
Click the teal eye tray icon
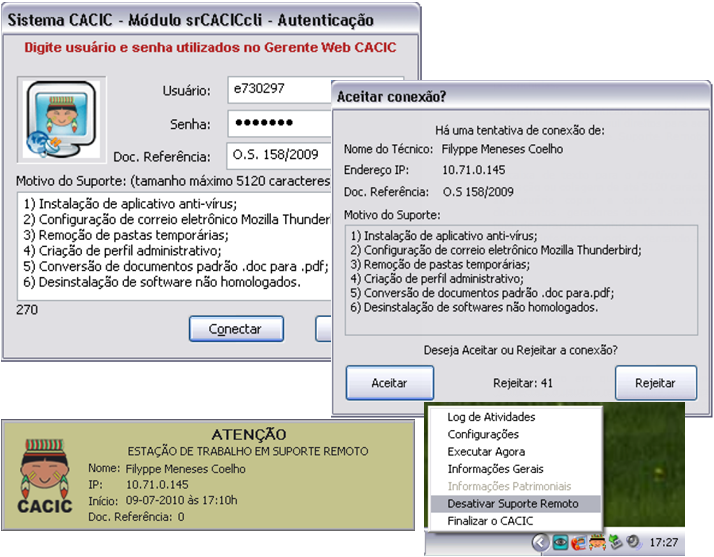(x=560, y=542)
